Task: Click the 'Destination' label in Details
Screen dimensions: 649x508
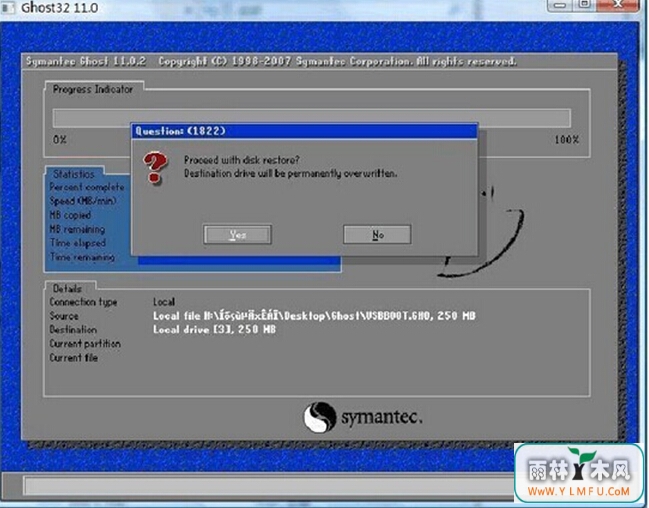Action: tap(73, 330)
